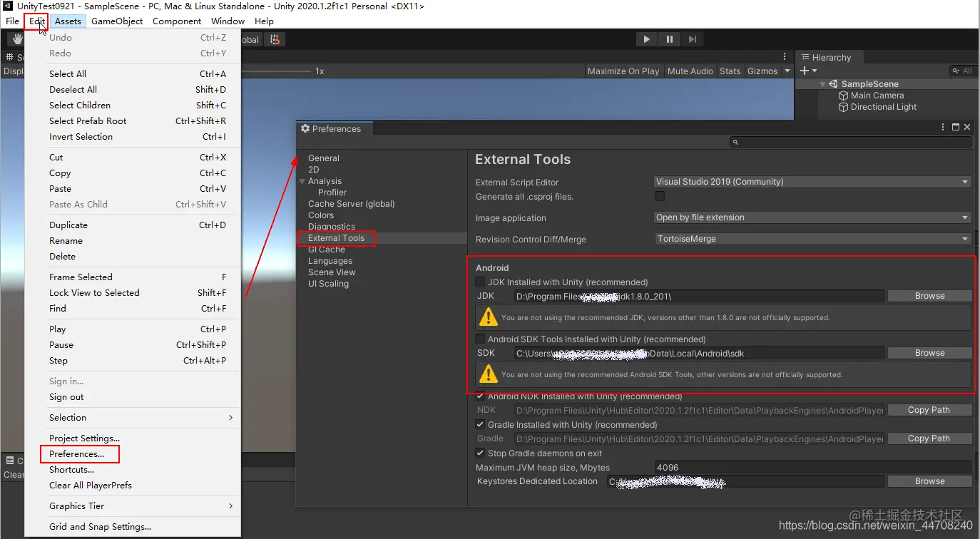Choose Preferences... in the Edit menu

76,453
